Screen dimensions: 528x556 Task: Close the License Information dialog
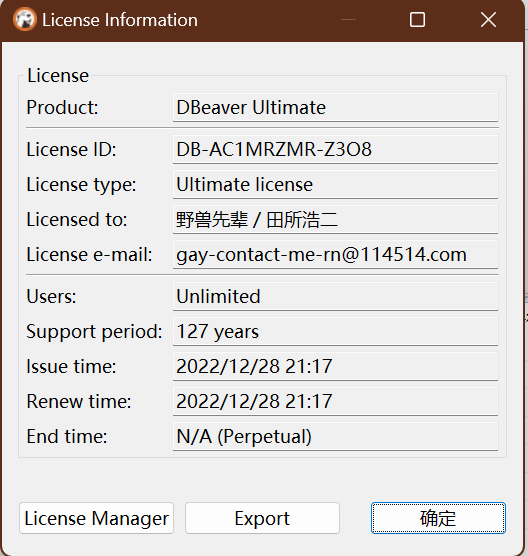point(488,20)
